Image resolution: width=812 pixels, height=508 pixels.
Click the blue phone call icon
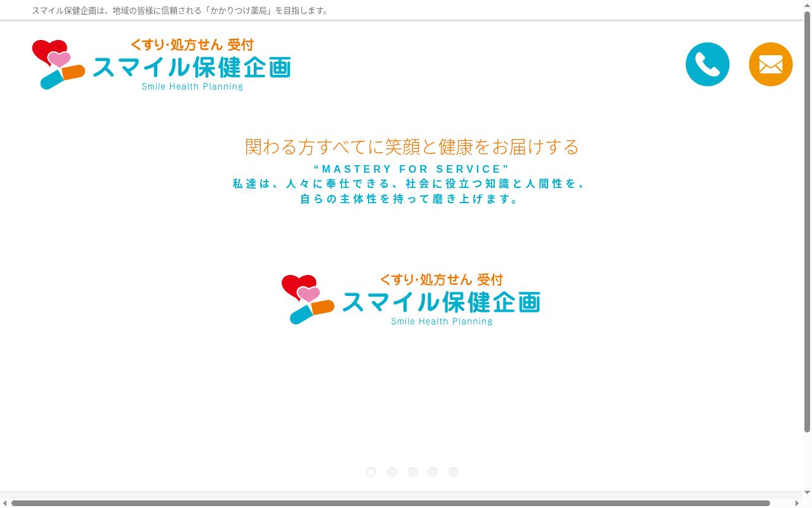(x=707, y=64)
